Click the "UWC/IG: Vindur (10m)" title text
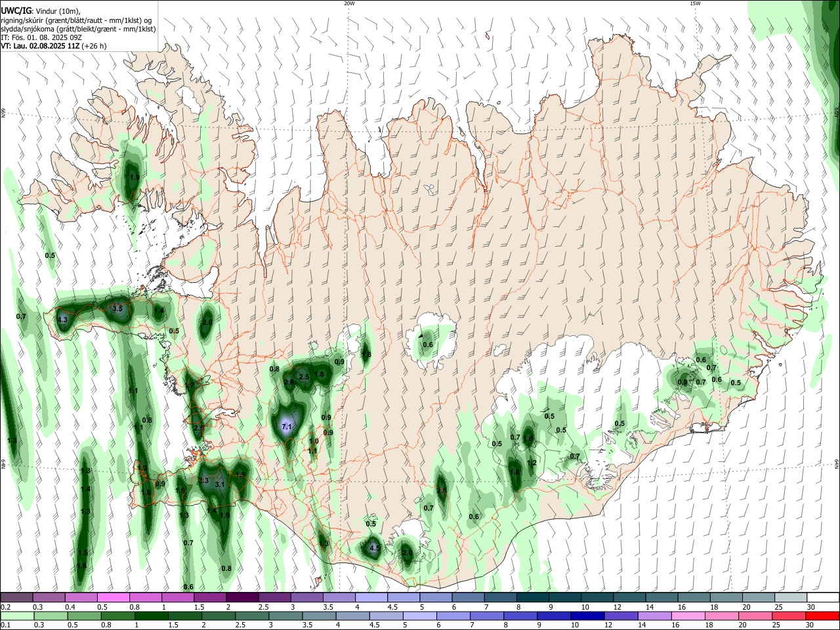This screenshot has width=840, height=630. [39, 10]
